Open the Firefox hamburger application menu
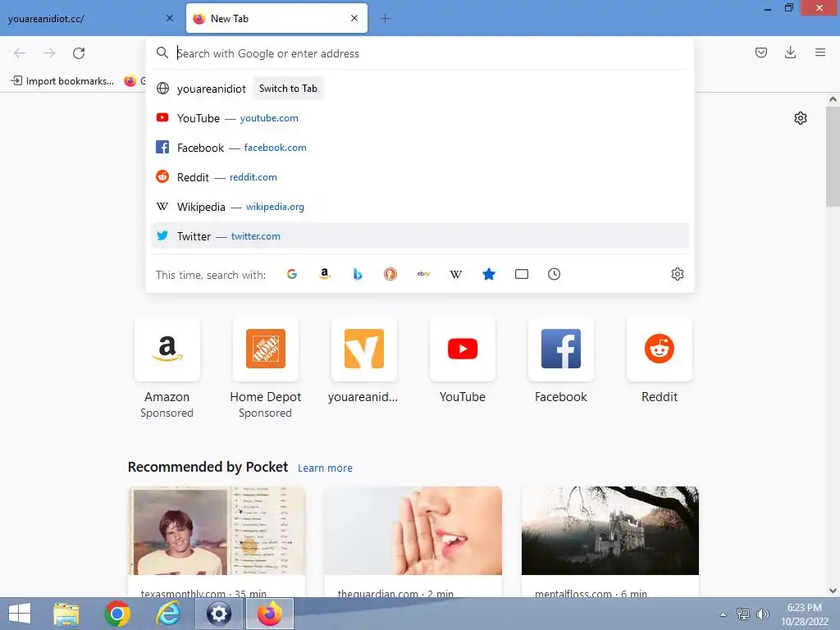Image resolution: width=840 pixels, height=630 pixels. (x=820, y=52)
